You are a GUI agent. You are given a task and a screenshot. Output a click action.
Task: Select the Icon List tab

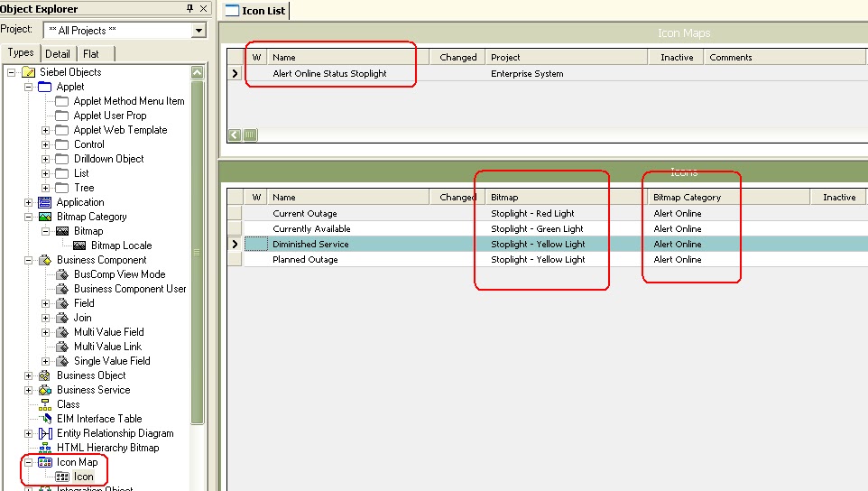point(255,11)
